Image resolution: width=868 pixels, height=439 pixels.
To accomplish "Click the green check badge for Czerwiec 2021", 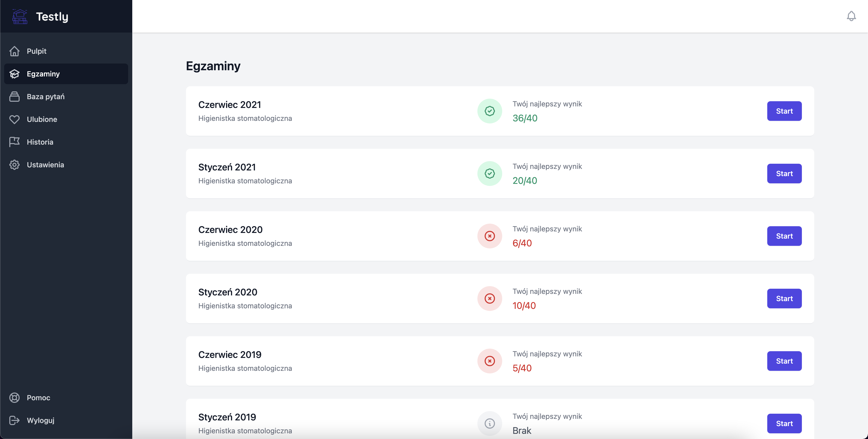I will (490, 111).
